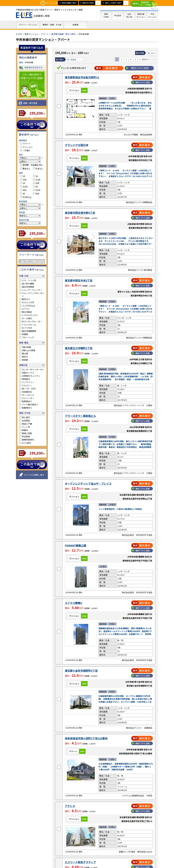Check バス・トイレ別 option
Viewport: 174px width, 868px height.
click(20, 280)
